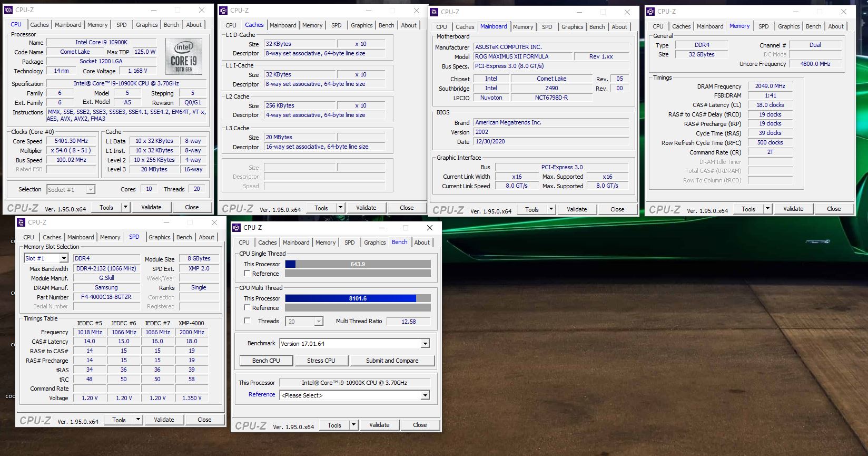
Task: Click the Name field Intel Core i9 10900K
Action: 101,42
